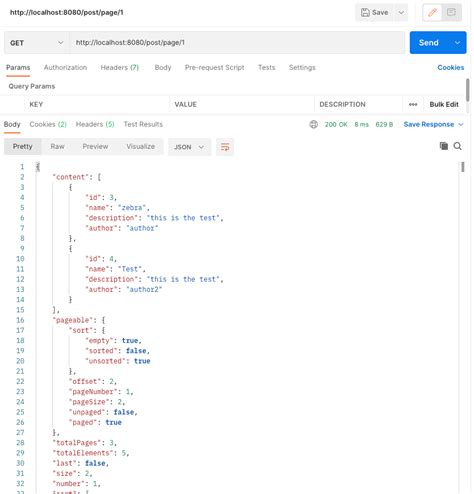The height and width of the screenshot is (494, 474).
Task: Open the JSON format dropdown
Action: [189, 147]
